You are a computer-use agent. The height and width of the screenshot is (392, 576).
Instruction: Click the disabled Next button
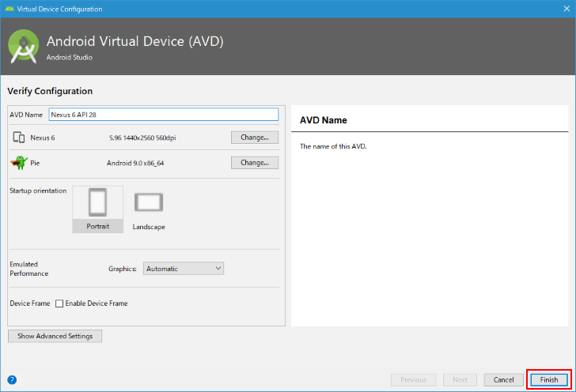[460, 380]
